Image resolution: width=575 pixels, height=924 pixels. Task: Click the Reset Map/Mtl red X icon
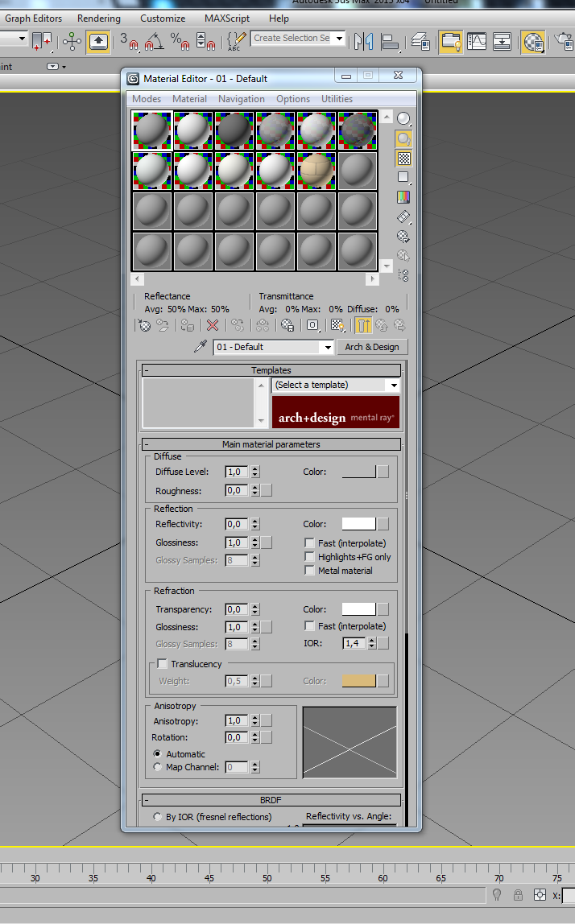click(x=213, y=325)
